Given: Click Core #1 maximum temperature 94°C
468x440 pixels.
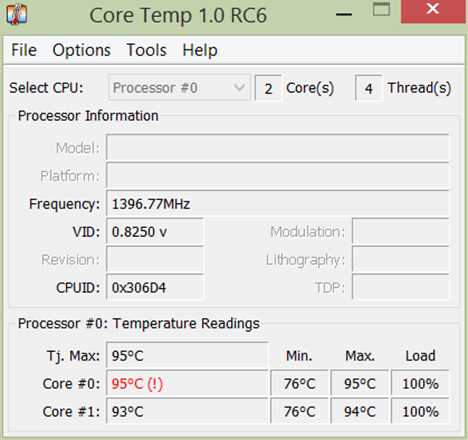Looking at the screenshot, I should 360,411.
